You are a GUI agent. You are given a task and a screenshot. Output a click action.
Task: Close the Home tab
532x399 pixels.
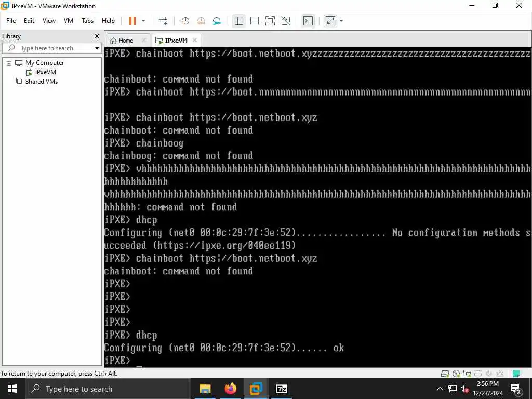143,40
